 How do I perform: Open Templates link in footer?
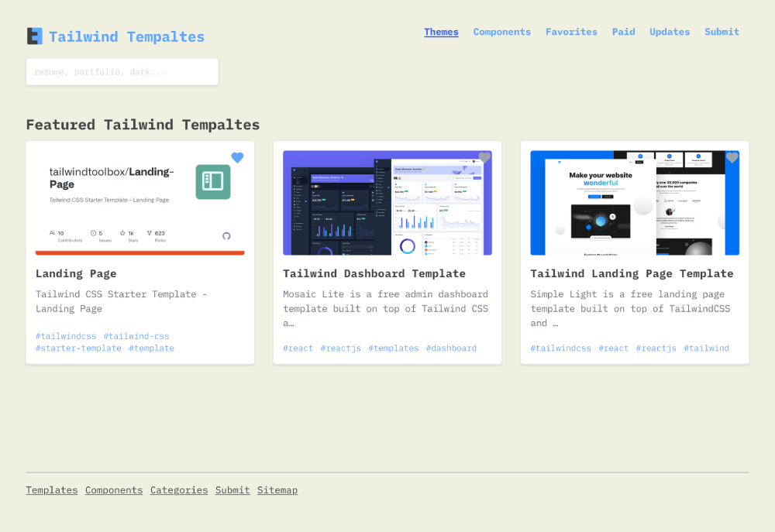pyautogui.click(x=52, y=490)
